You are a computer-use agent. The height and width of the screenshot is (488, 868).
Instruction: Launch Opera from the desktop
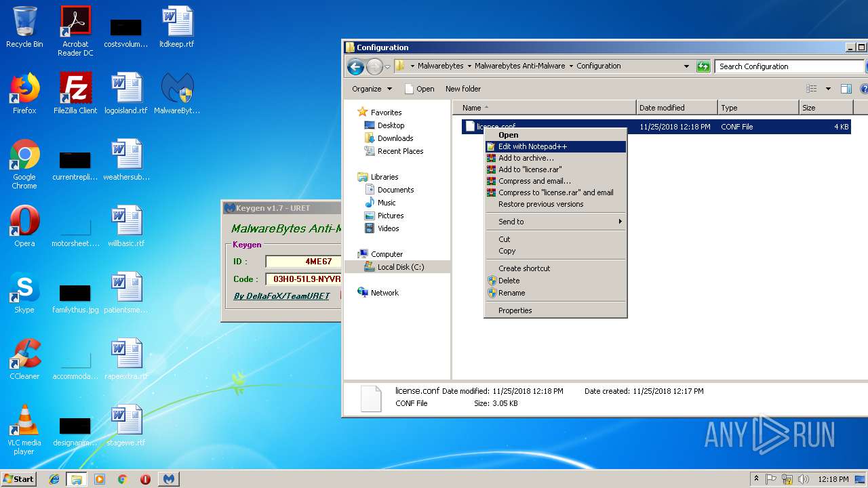(24, 226)
